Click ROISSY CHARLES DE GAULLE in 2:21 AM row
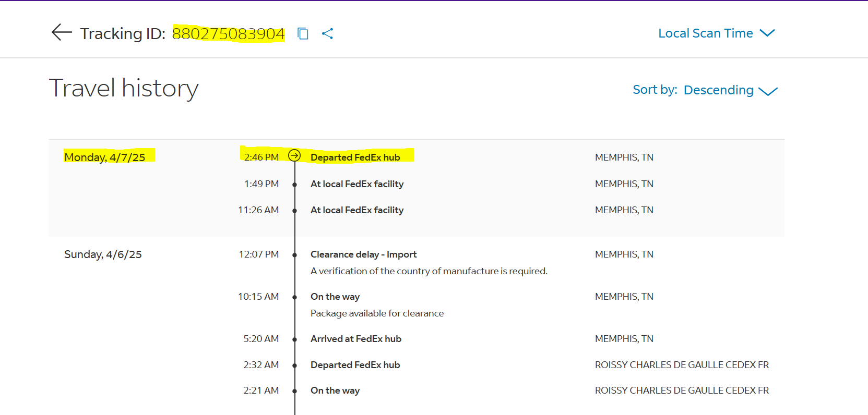The height and width of the screenshot is (415, 868). (x=682, y=390)
